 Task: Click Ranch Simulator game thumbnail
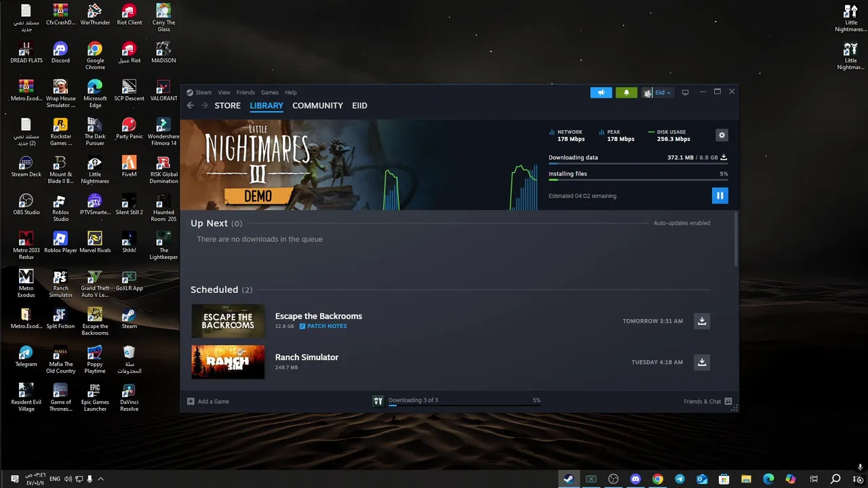(x=228, y=362)
